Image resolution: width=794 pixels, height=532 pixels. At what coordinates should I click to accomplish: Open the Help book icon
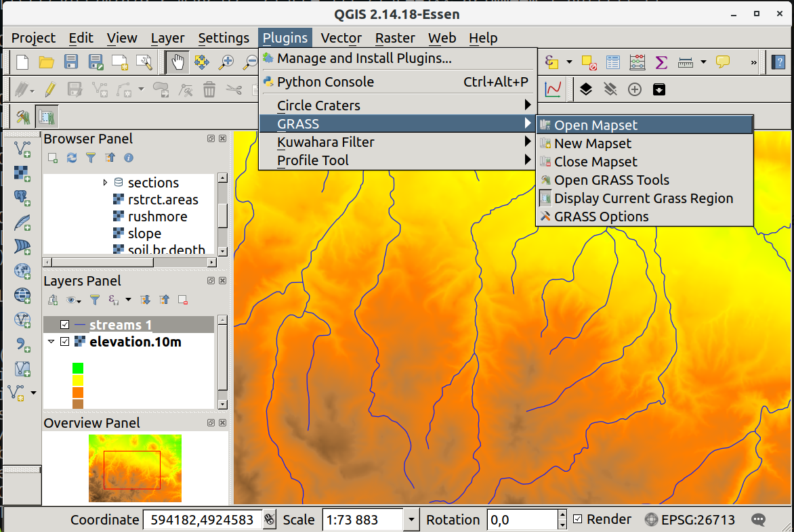point(778,62)
